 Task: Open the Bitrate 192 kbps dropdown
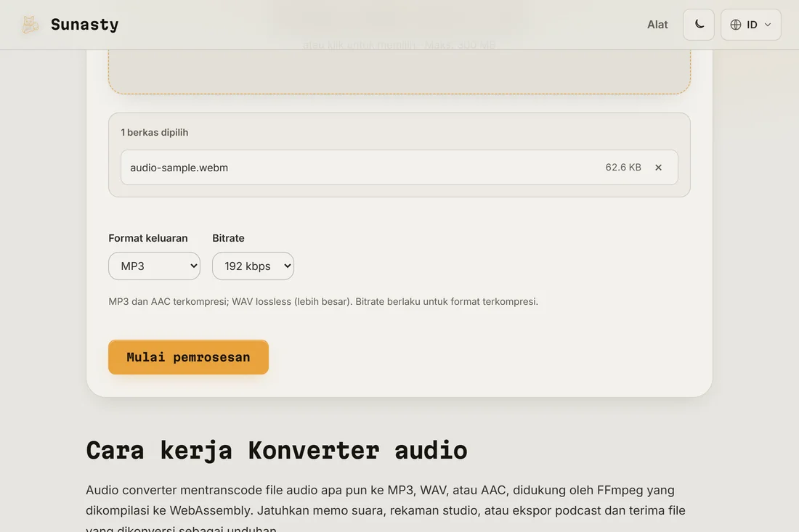pyautogui.click(x=253, y=266)
